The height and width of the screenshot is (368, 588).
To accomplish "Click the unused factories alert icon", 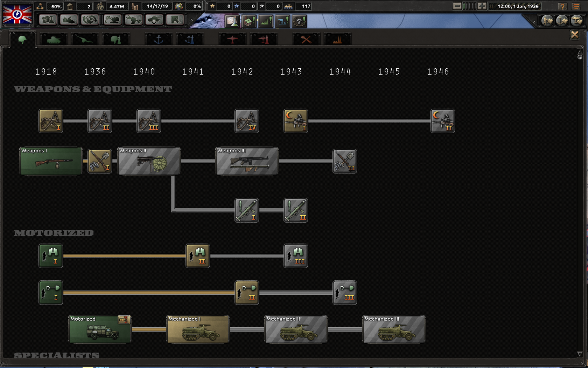I will pos(249,21).
